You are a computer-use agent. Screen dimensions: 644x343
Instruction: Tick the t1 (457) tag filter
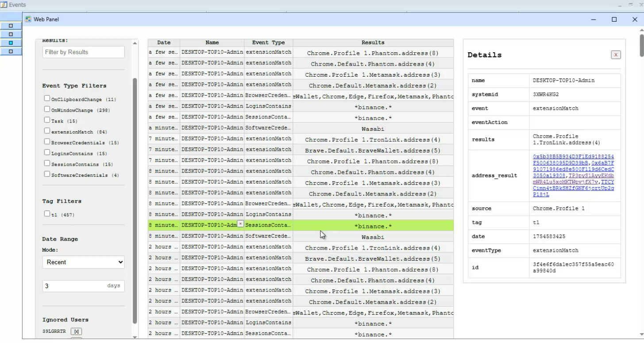click(47, 214)
